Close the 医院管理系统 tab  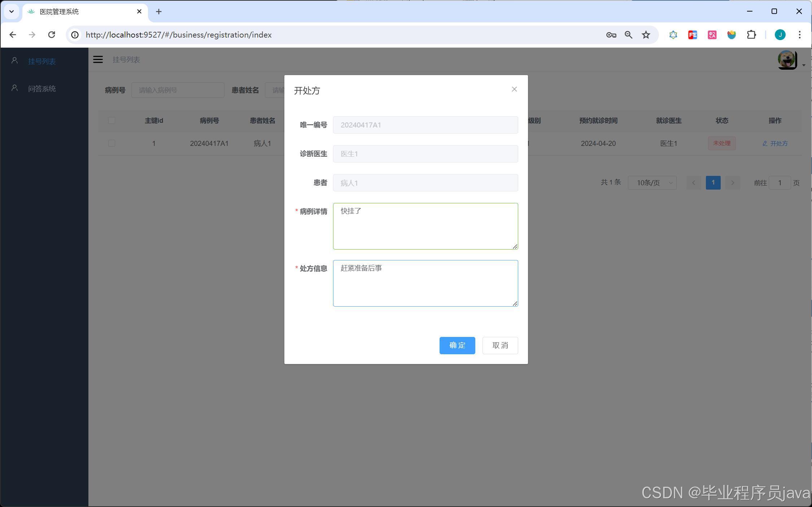point(139,12)
